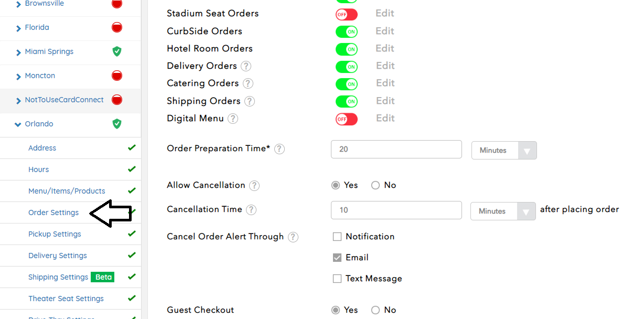Open Order Preparation Time units dropdown
The width and height of the screenshot is (644, 319).
(x=504, y=150)
